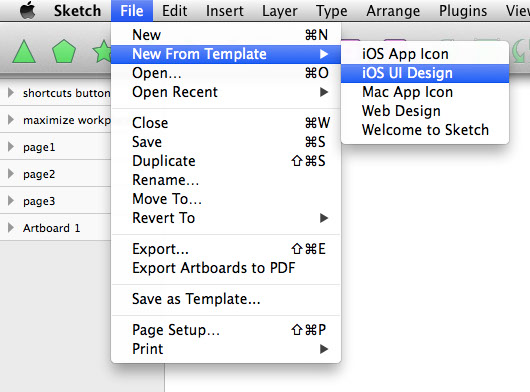Image resolution: width=530 pixels, height=392 pixels.
Task: Open the Sketch application menu
Action: (77, 11)
